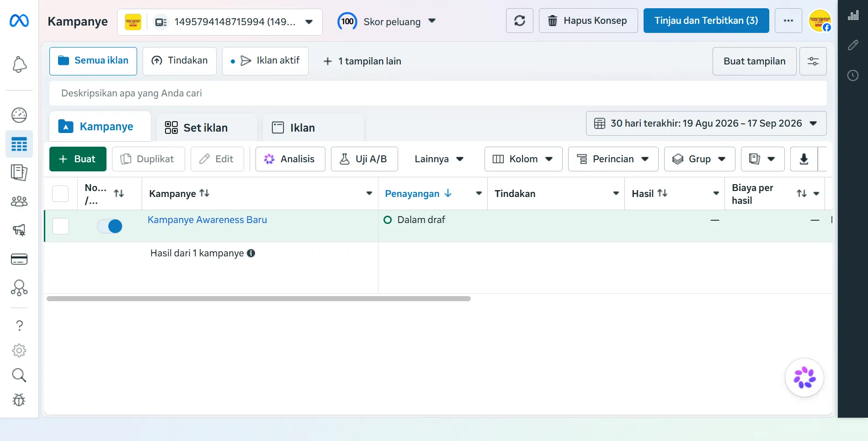Switch to the Iklan tab
This screenshot has height=441, width=868.
click(314, 128)
